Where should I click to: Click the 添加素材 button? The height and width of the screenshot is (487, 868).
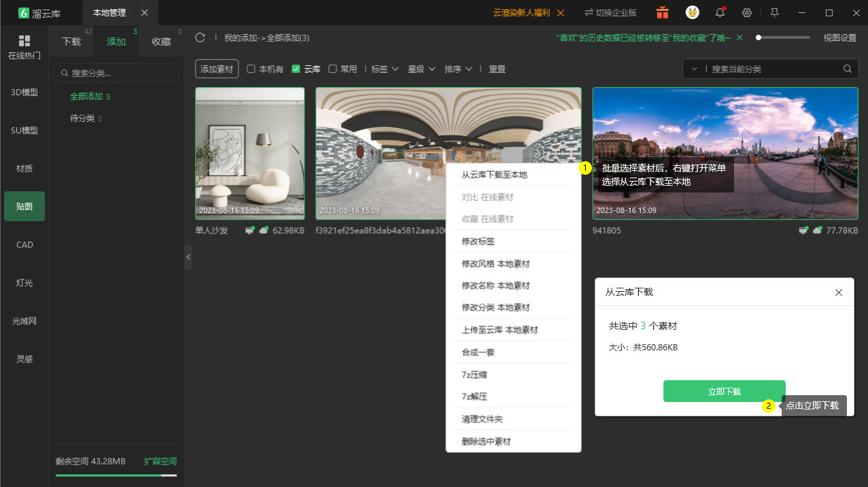(x=217, y=69)
